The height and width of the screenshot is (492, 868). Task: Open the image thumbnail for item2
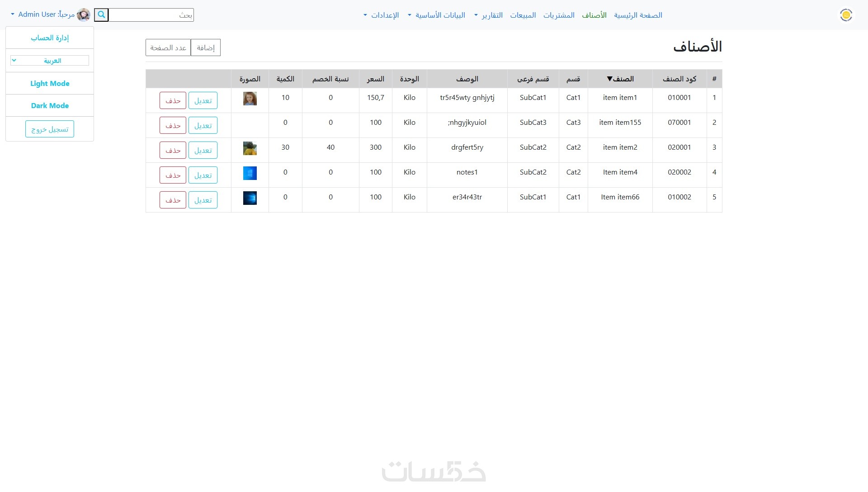pyautogui.click(x=250, y=148)
